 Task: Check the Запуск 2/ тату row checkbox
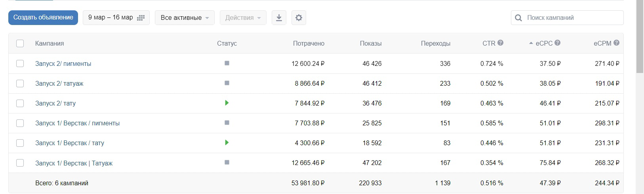coord(20,103)
